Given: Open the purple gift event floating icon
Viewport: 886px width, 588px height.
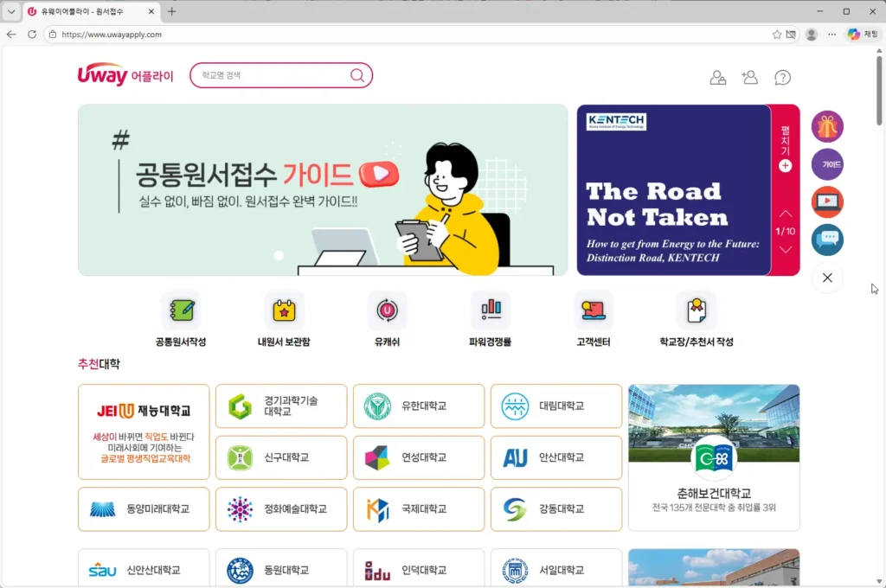Looking at the screenshot, I should click(827, 126).
